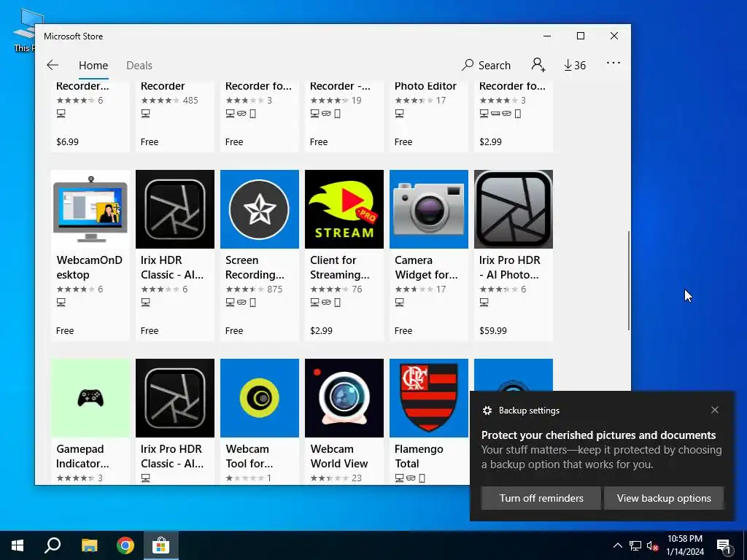Go back with the Store back arrow
Viewport: 747px width, 560px height.
point(53,65)
